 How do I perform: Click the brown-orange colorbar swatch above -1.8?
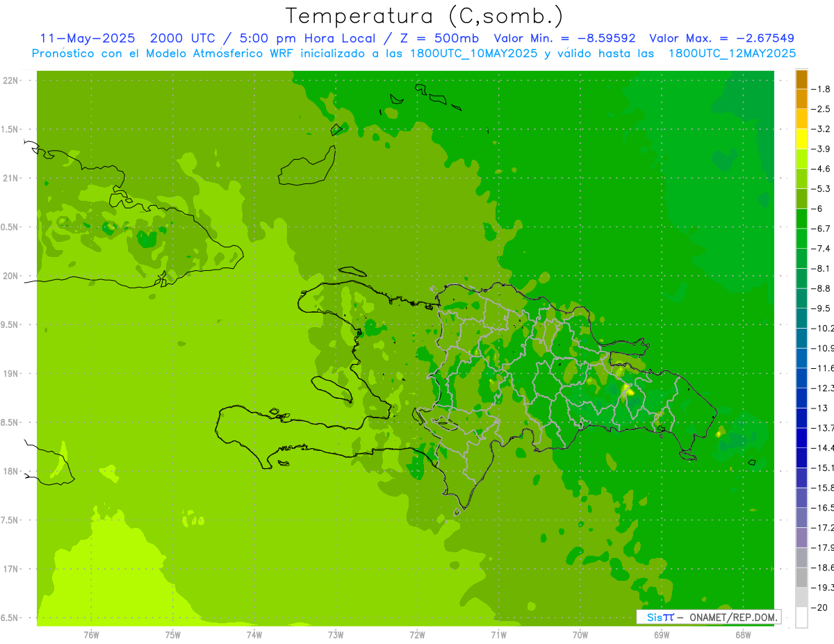point(801,79)
